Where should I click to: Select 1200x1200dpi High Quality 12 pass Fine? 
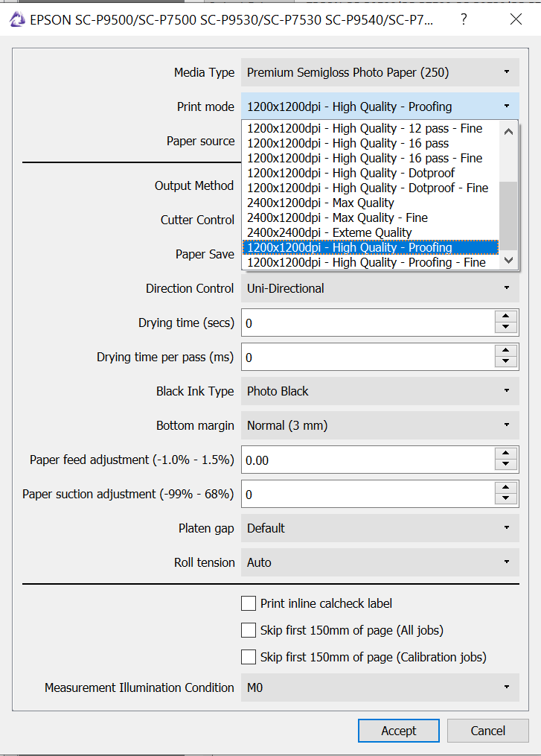[370, 129]
